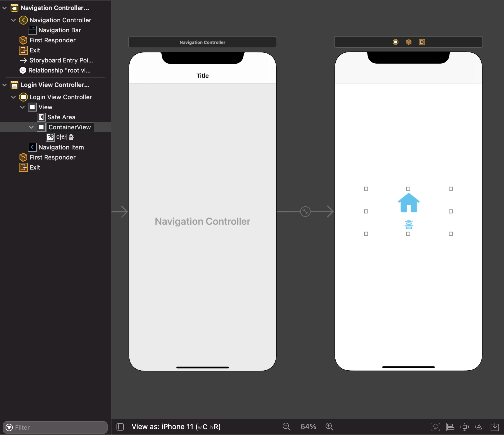
Task: Select the ContainerView row
Action: click(x=55, y=127)
